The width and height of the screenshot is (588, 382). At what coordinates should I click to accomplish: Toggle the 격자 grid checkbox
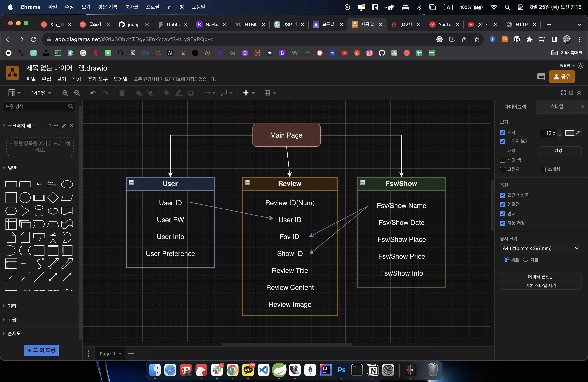[x=502, y=133]
